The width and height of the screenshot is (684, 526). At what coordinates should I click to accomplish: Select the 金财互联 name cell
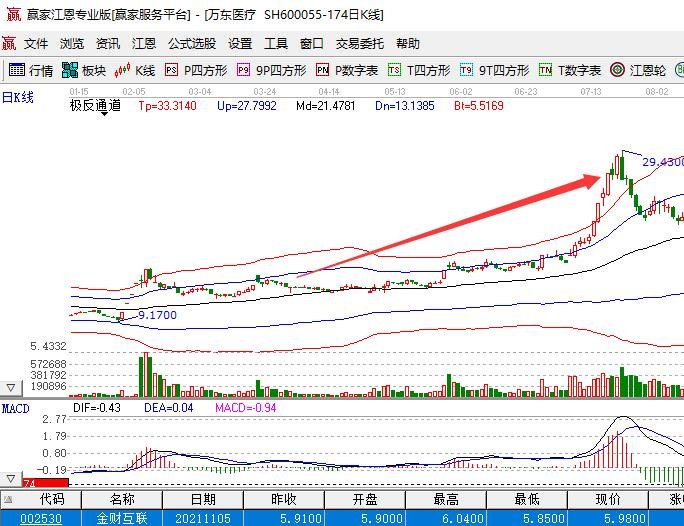tap(122, 519)
